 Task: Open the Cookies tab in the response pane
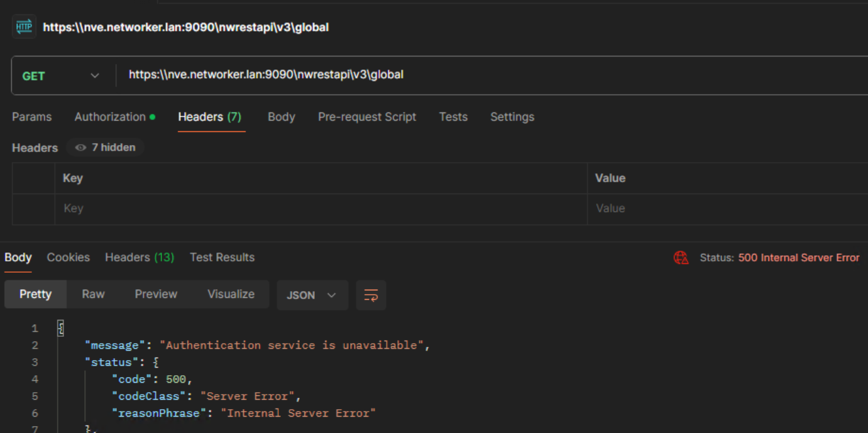(x=68, y=257)
